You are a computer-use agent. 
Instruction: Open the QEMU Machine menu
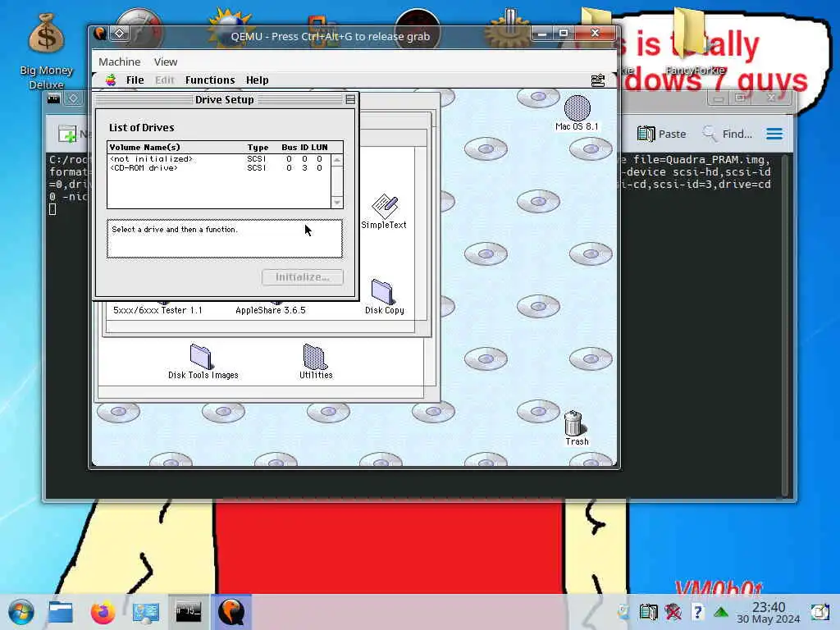click(120, 62)
